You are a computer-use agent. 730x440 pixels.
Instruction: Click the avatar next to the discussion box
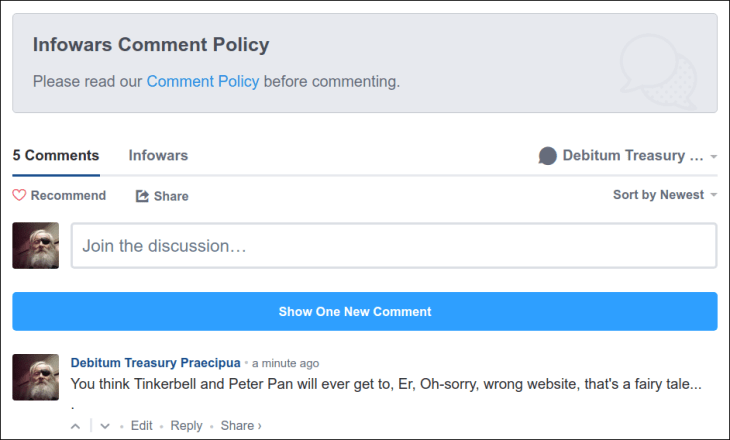35,245
